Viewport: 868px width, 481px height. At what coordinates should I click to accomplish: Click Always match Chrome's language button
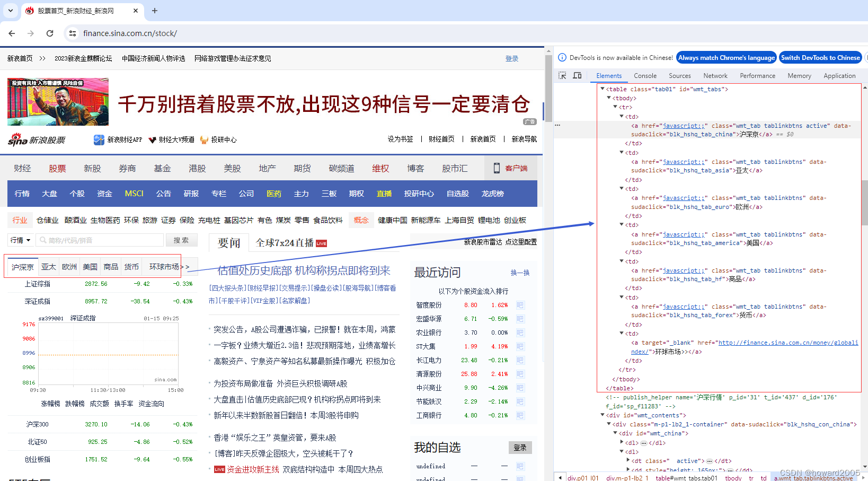tap(727, 58)
